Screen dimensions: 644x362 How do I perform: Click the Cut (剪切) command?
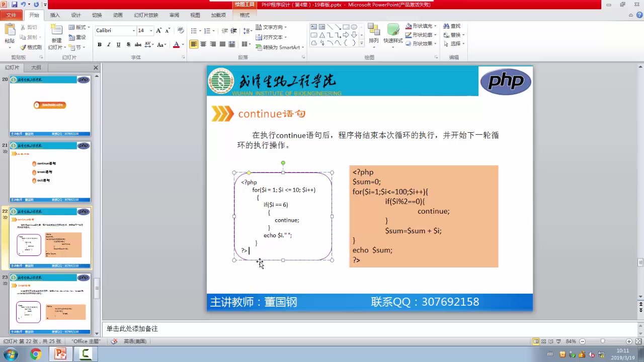tap(29, 27)
